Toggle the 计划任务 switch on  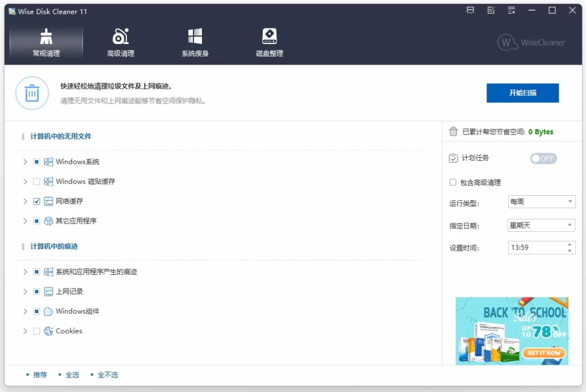543,159
